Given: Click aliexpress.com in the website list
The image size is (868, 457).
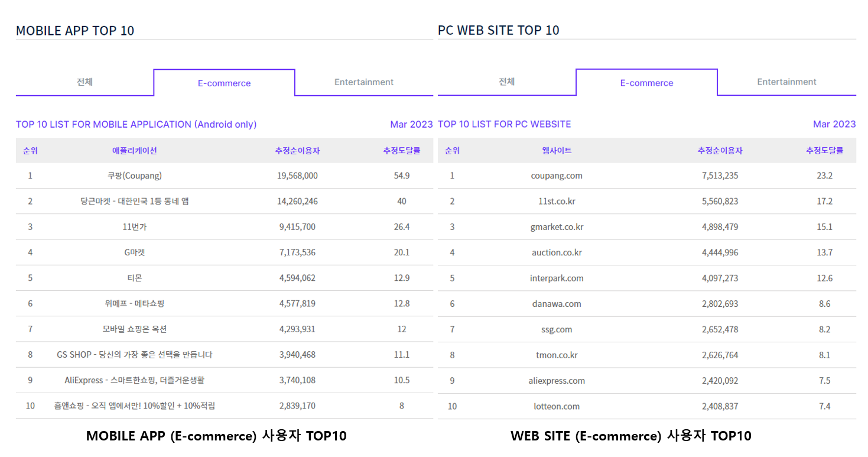Looking at the screenshot, I should point(557,380).
